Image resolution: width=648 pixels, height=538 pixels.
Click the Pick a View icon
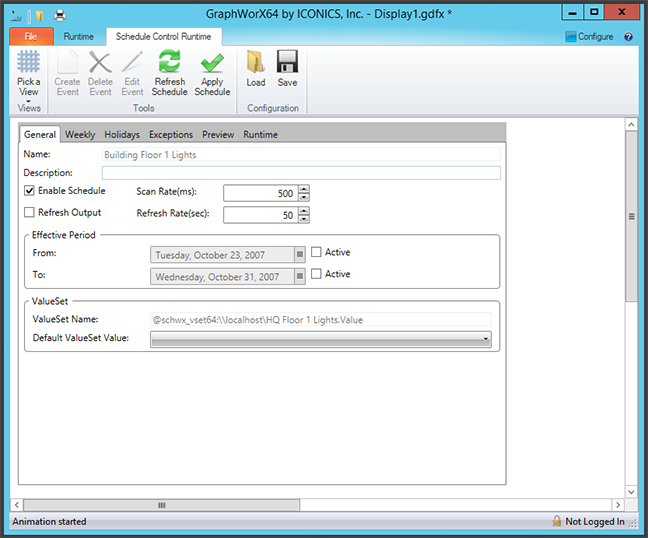click(29, 62)
